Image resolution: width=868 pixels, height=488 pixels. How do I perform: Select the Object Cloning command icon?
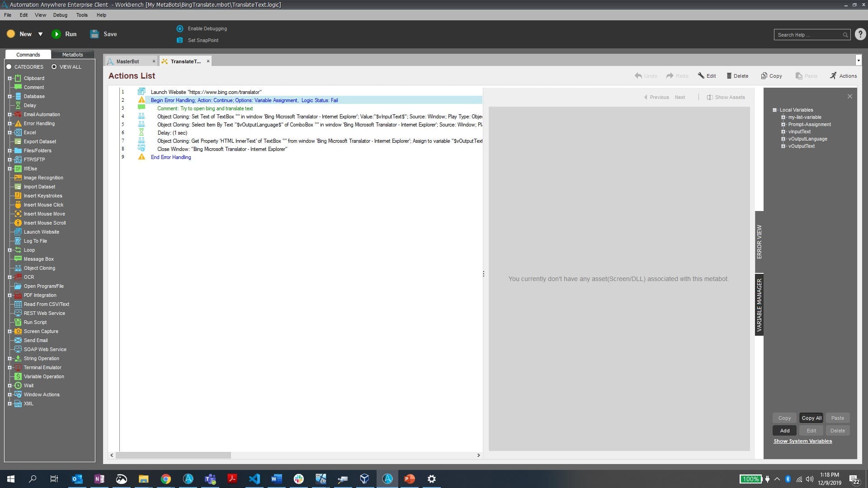18,268
